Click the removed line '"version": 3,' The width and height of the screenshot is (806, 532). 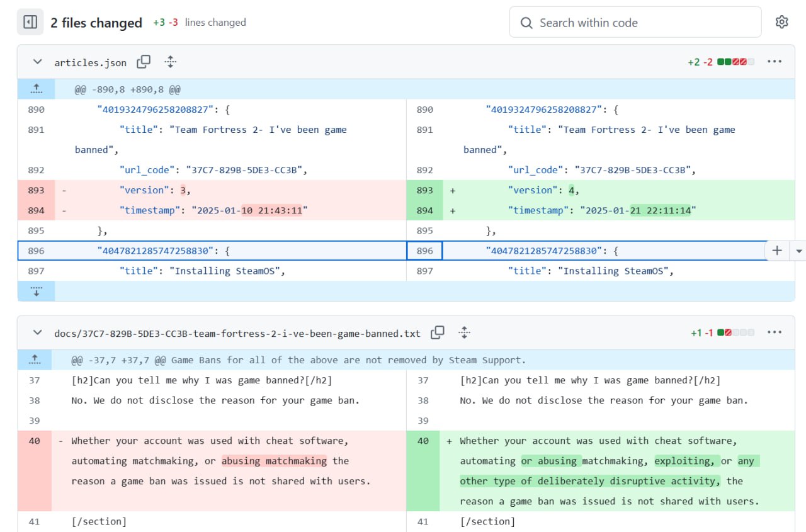pyautogui.click(x=155, y=190)
